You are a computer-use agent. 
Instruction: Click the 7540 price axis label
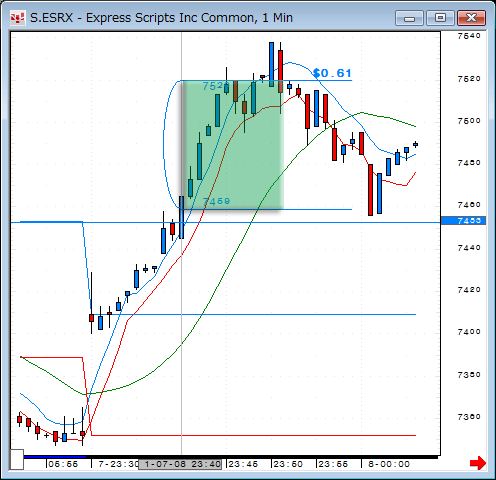[469, 36]
